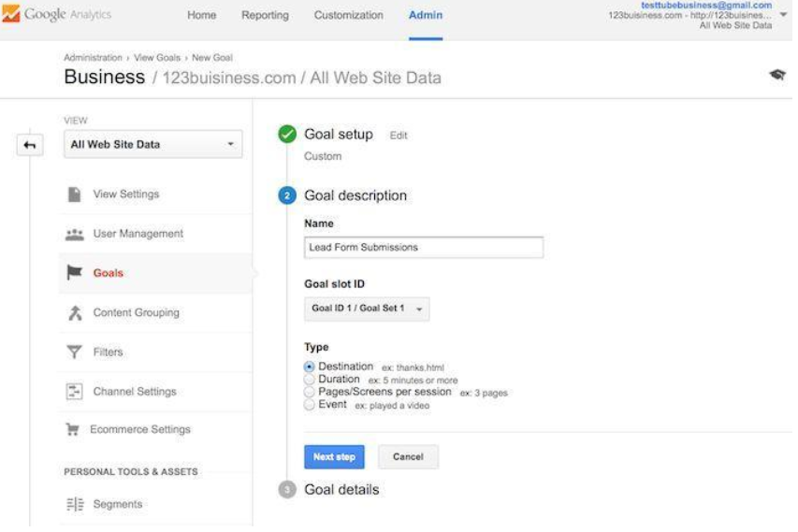This screenshot has height=532, width=798.
Task: Switch to the Reporting tab
Action: click(265, 16)
